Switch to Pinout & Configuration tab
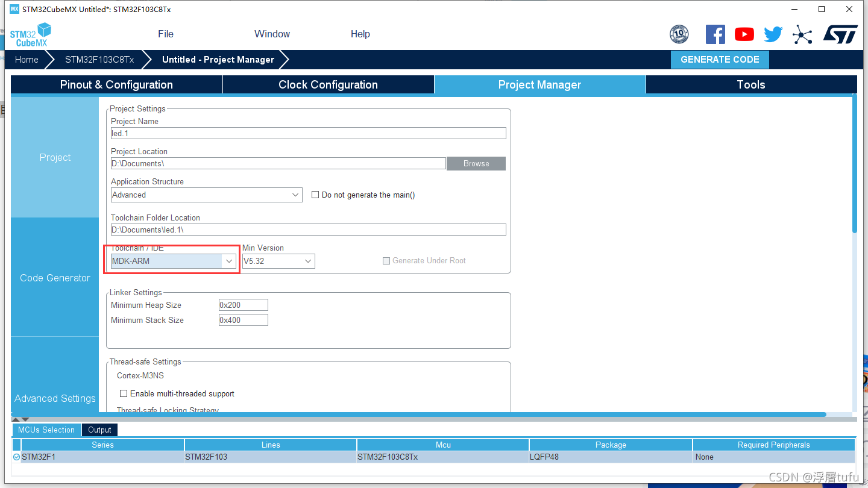 click(x=116, y=85)
